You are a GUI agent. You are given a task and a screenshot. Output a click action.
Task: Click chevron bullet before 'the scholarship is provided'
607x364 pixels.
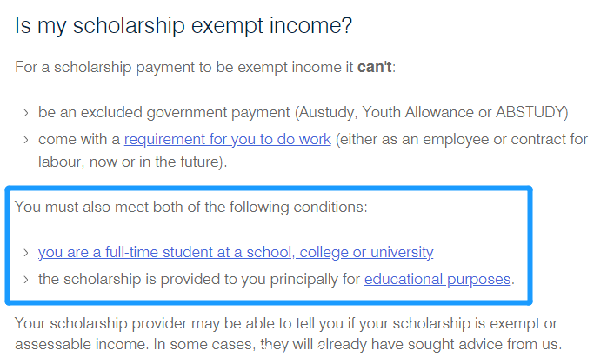[x=26, y=280]
